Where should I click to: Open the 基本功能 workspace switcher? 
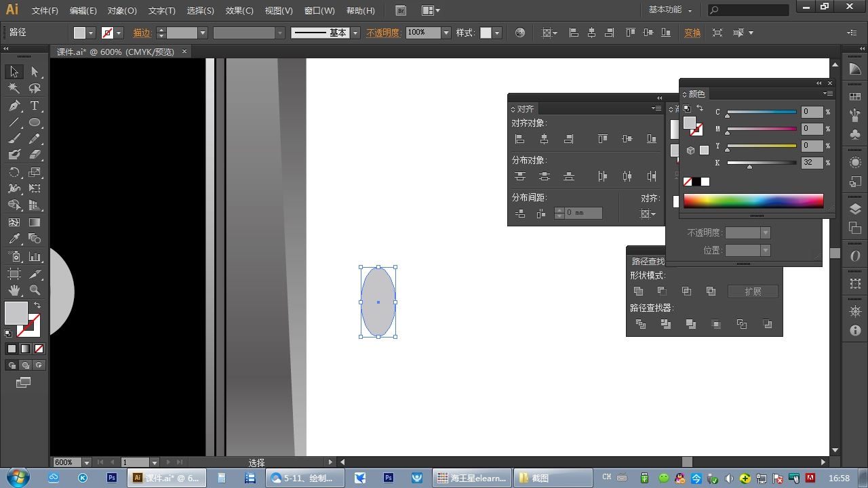click(x=670, y=10)
